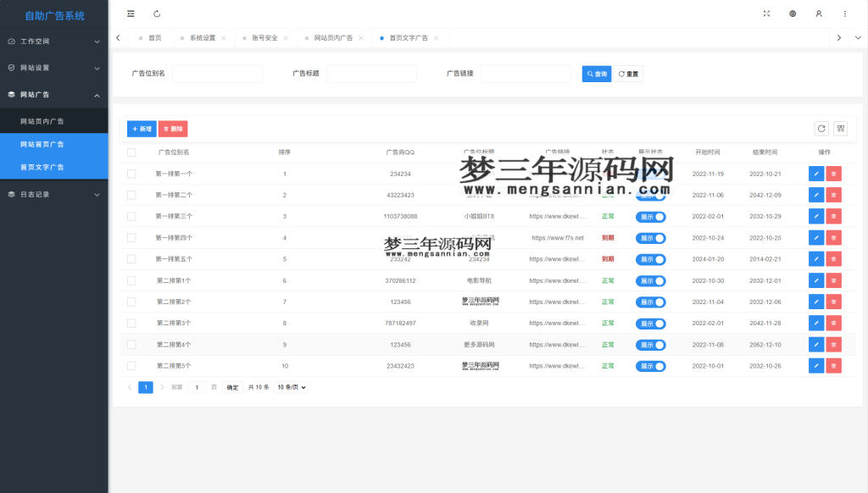
Task: Toggle 展示 switch for 第一排第四个
Action: click(650, 238)
